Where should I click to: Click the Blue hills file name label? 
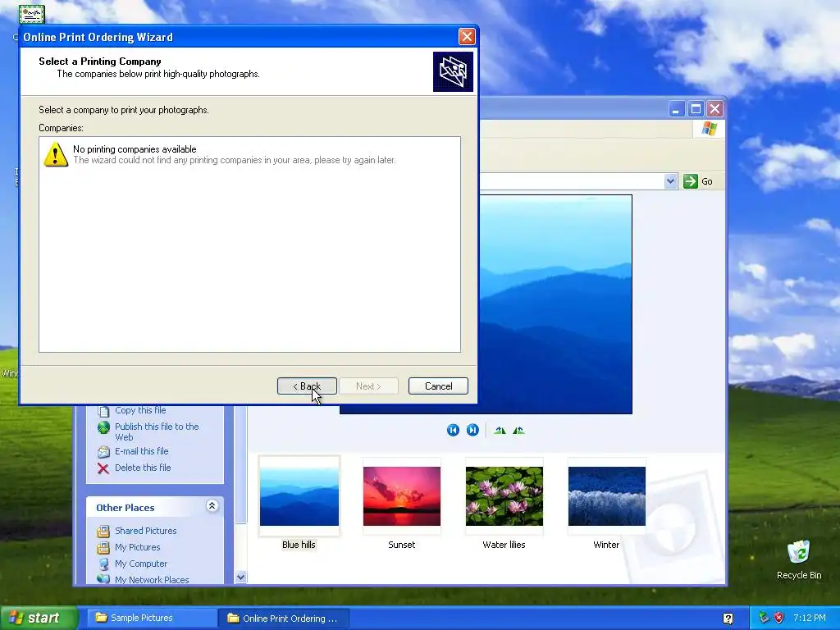click(299, 545)
